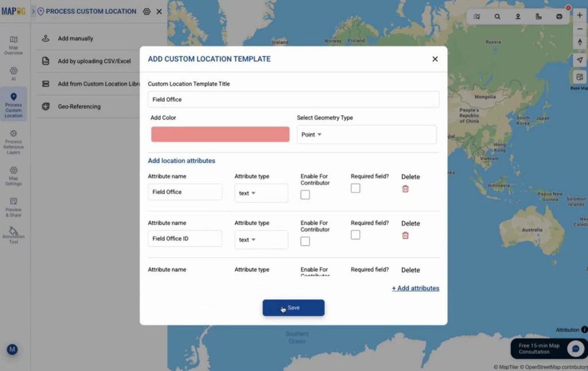588x371 pixels.
Task: Open the measurement tool in the top toolbar
Action: 538,17
